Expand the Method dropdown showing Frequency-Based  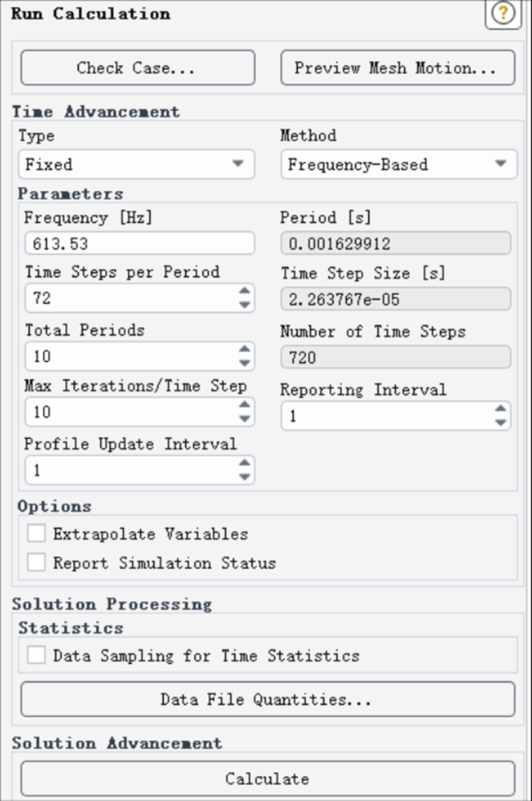399,164
